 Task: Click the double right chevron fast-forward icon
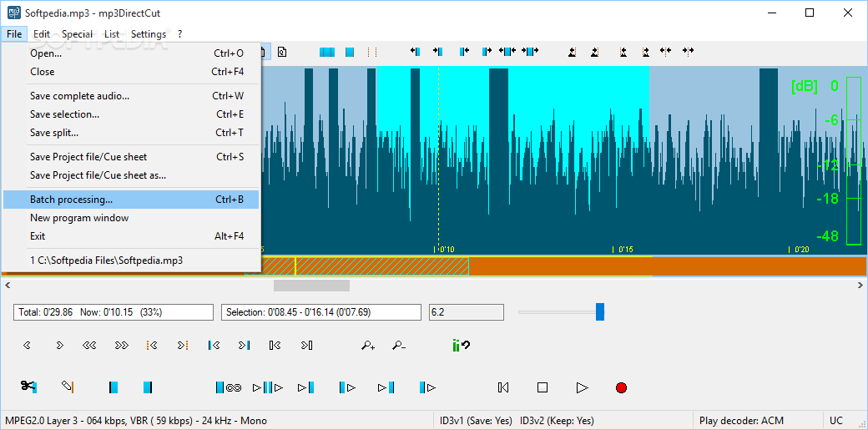121,345
